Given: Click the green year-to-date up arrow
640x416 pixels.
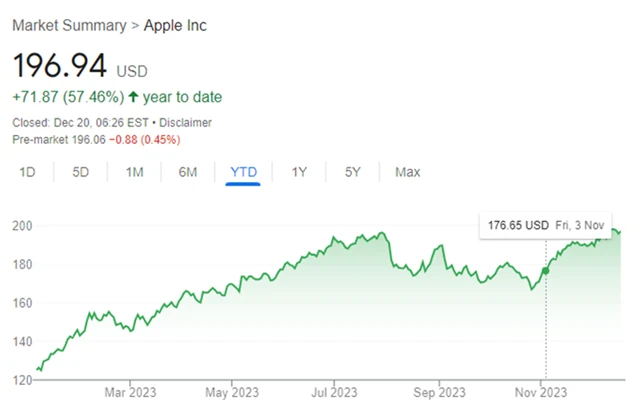Looking at the screenshot, I should (132, 97).
